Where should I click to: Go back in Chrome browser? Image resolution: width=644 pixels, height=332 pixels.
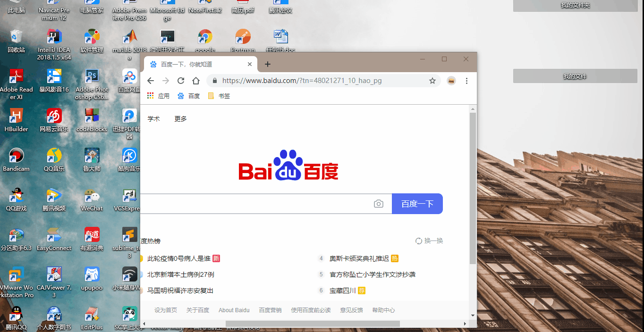[x=151, y=81]
